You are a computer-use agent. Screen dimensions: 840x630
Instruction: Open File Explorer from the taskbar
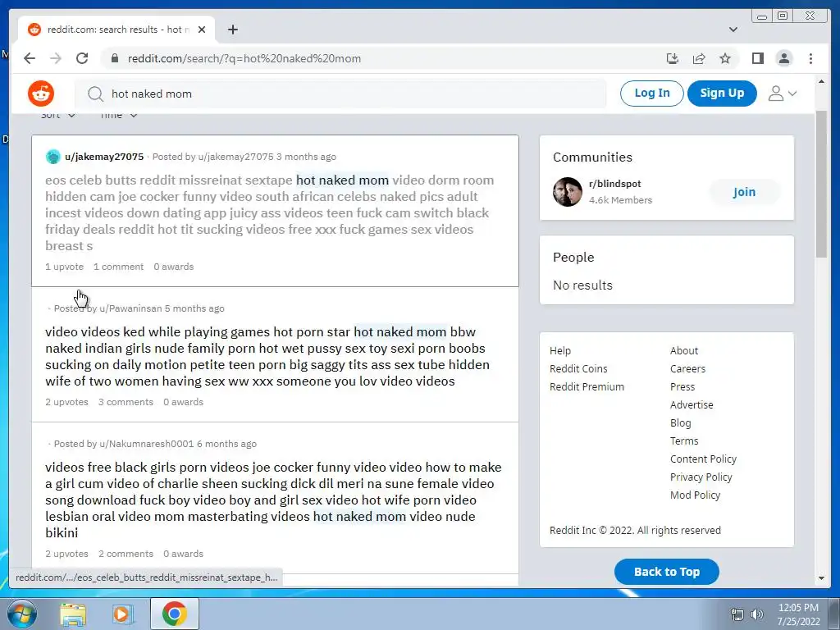[x=73, y=614]
